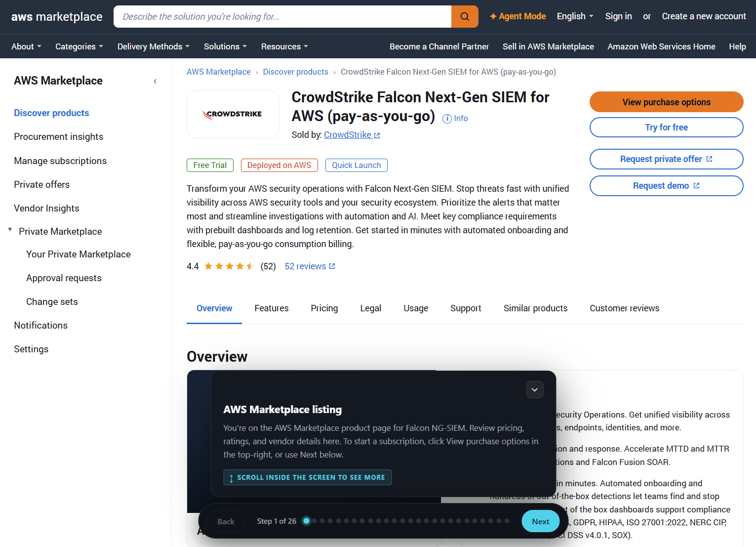Click the Sign in link
This screenshot has width=756, height=547.
pyautogui.click(x=618, y=16)
